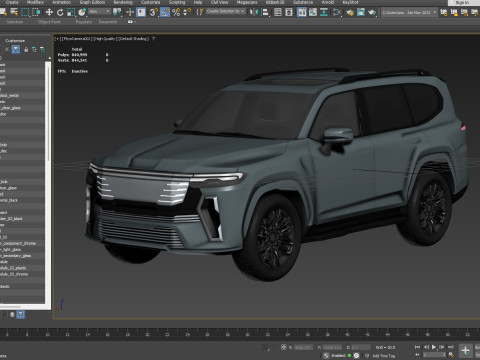Open the Customize menu in Scene Explorer
The image size is (480, 360).
[15, 41]
